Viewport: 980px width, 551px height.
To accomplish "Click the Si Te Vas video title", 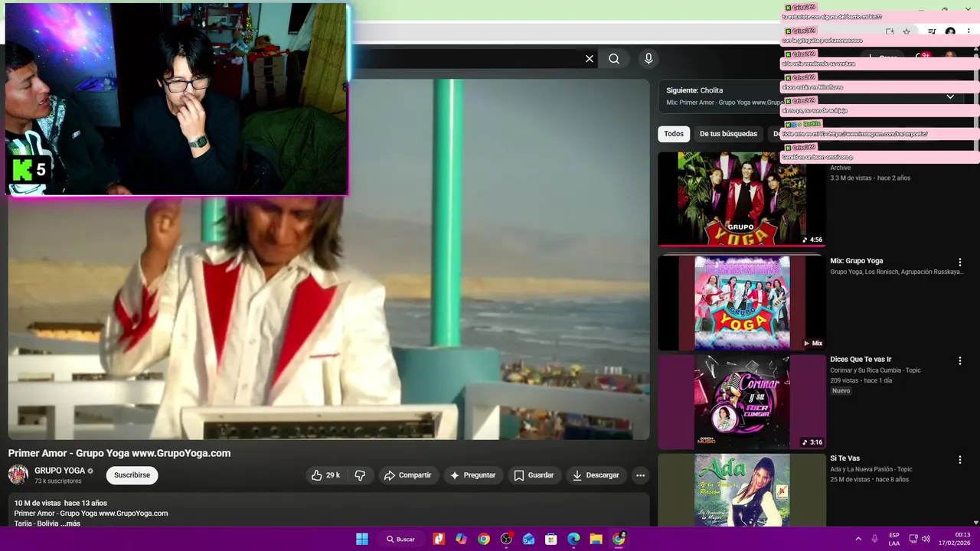I will (x=844, y=458).
